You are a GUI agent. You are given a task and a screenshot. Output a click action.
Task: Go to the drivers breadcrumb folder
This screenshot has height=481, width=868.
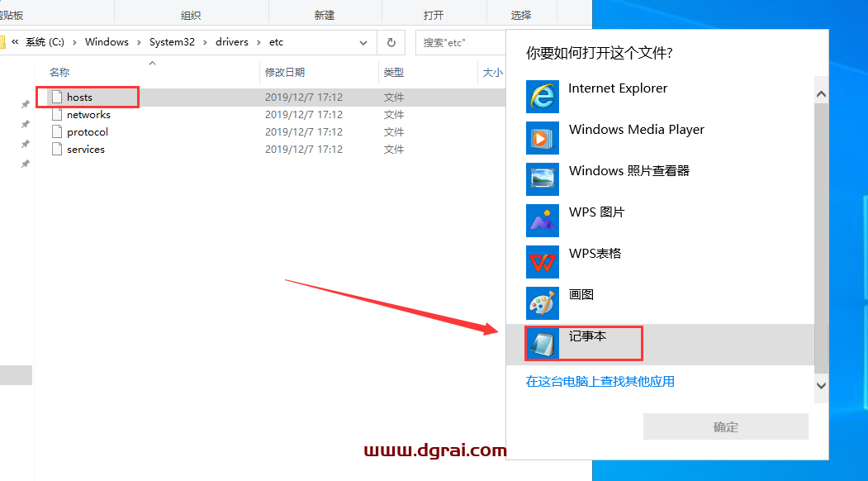[x=232, y=42]
